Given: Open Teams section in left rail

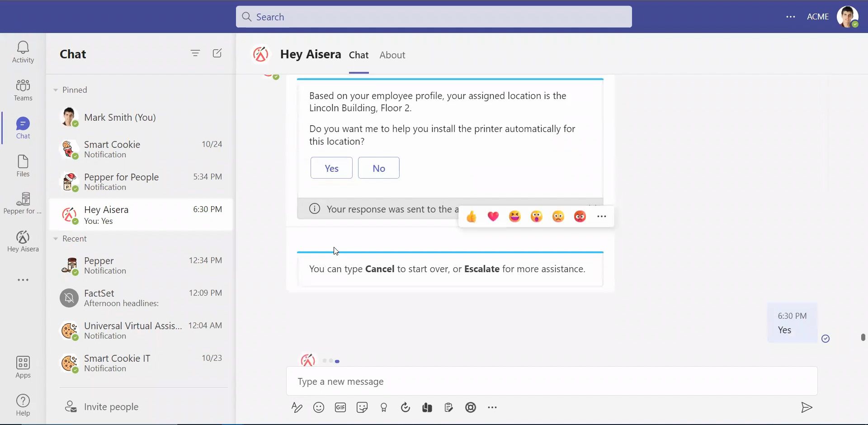Looking at the screenshot, I should point(23,90).
